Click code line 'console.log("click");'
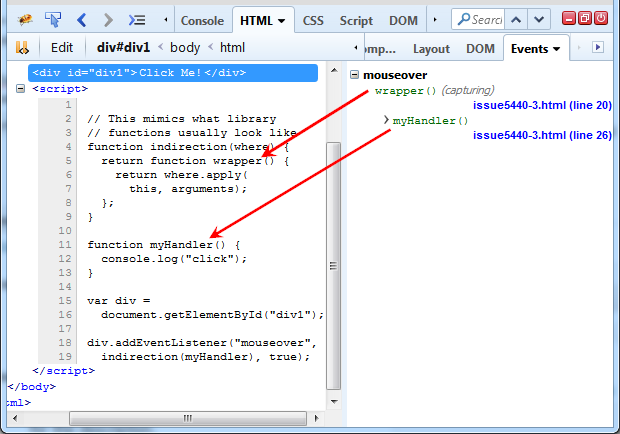The image size is (620, 434). (x=174, y=259)
